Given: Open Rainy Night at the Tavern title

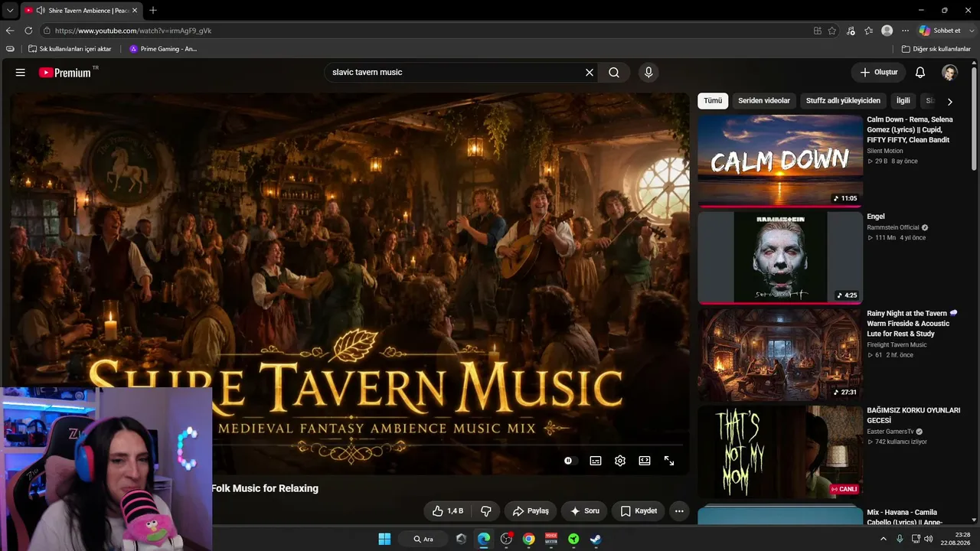Looking at the screenshot, I should pos(911,324).
